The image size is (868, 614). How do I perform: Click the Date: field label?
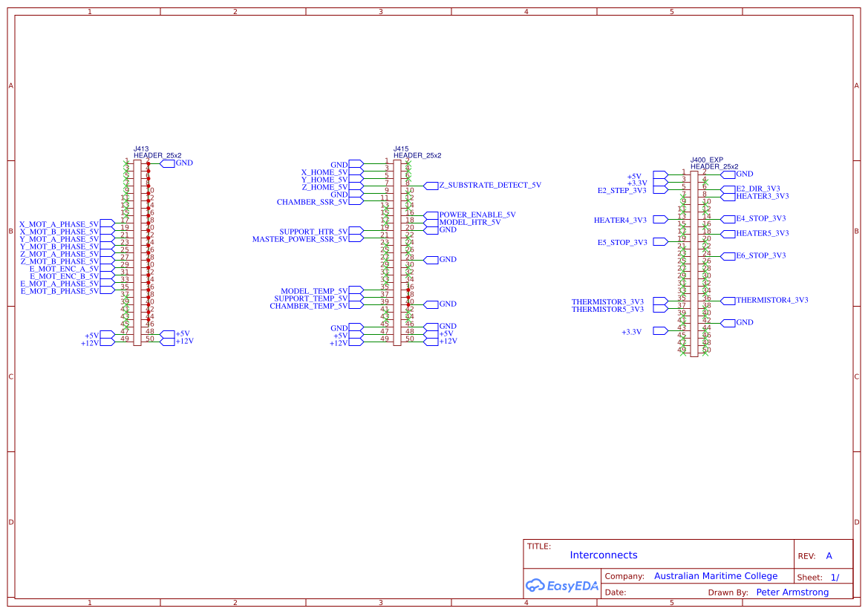point(616,592)
